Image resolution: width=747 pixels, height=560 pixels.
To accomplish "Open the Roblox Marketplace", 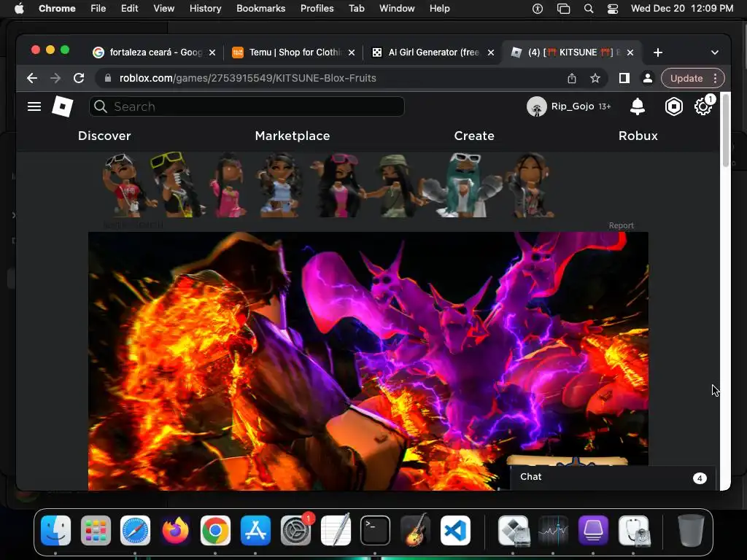I will point(293,136).
